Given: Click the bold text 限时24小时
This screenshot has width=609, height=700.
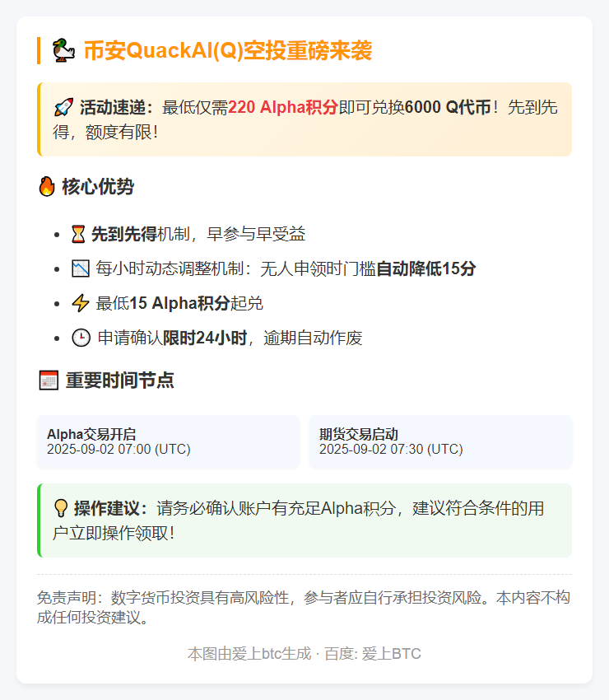Looking at the screenshot, I should (x=205, y=338).
